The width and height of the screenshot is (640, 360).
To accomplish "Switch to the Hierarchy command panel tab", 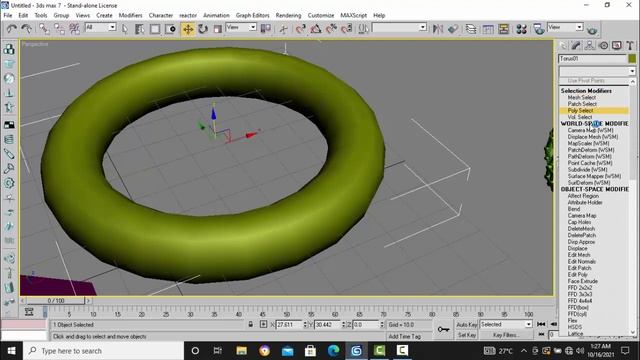I will pyautogui.click(x=590, y=46).
